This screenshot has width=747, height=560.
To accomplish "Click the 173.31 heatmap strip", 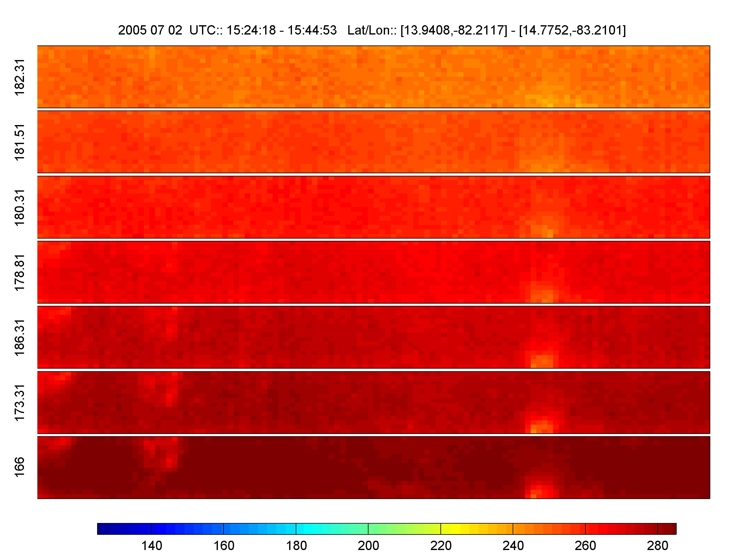I will (x=373, y=402).
